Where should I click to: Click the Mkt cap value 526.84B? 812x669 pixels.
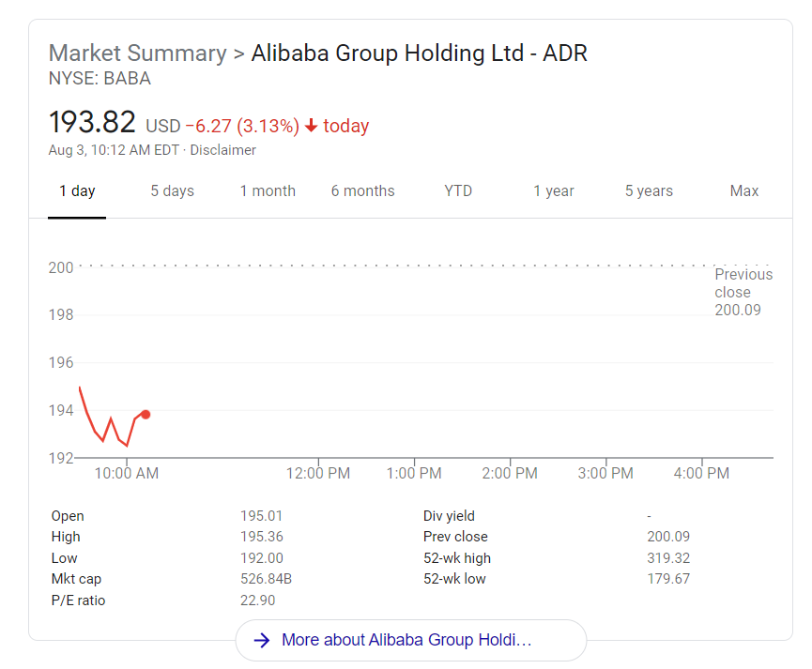[x=267, y=579]
